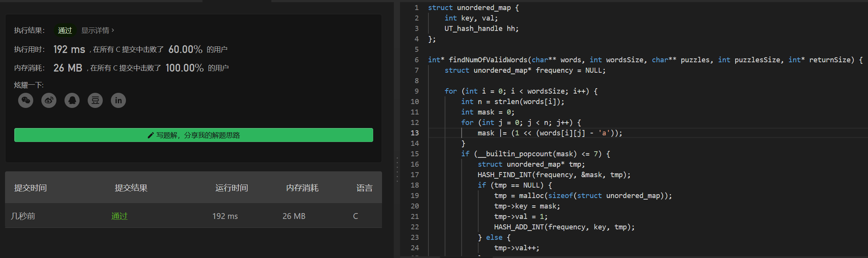Click the C language cell
868x258 pixels.
(x=355, y=216)
